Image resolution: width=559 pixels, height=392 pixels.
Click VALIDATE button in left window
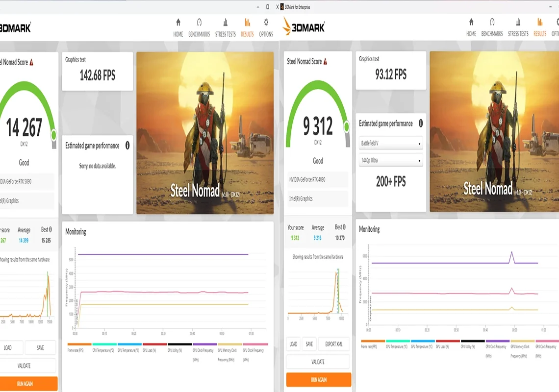(x=28, y=366)
